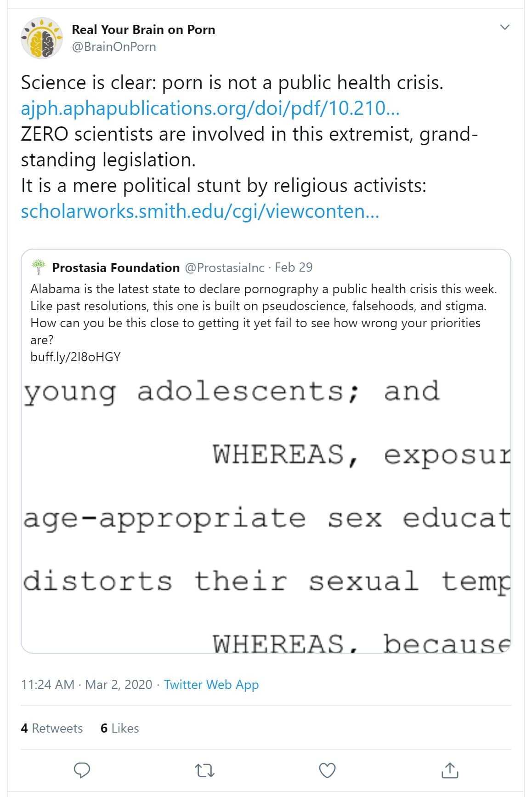This screenshot has height=797, width=532.
Task: Open the scholarworks.smith.edu link
Action: (200, 211)
